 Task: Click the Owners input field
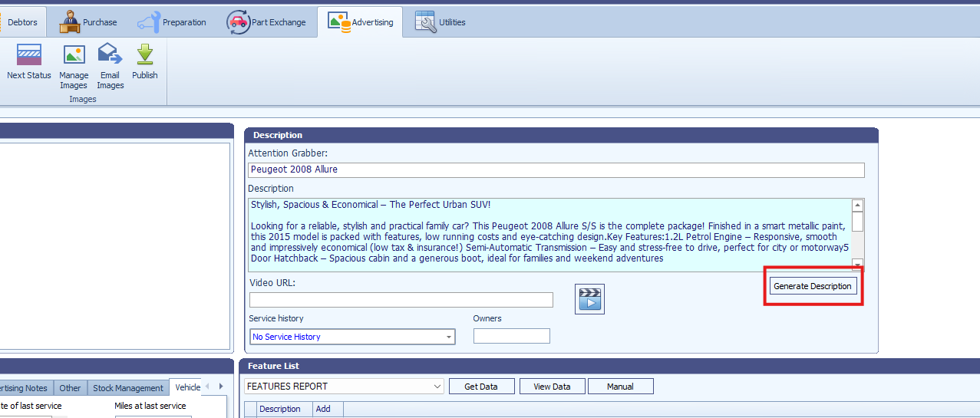(x=512, y=336)
